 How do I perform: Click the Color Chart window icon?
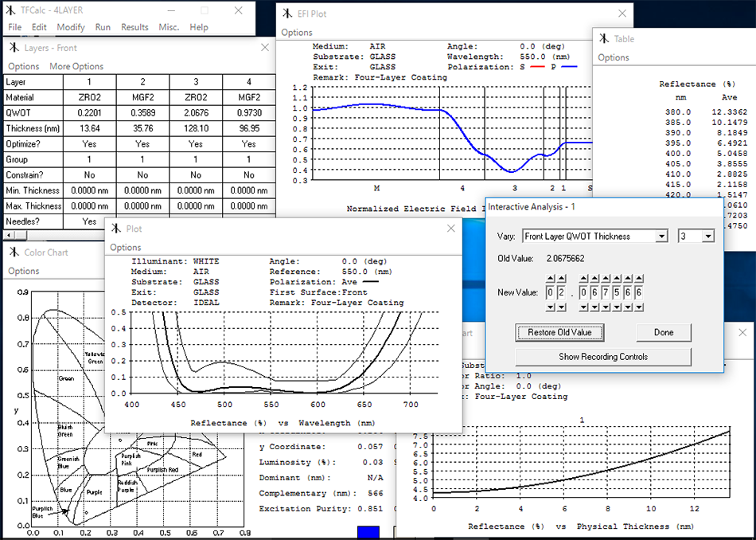[x=14, y=252]
